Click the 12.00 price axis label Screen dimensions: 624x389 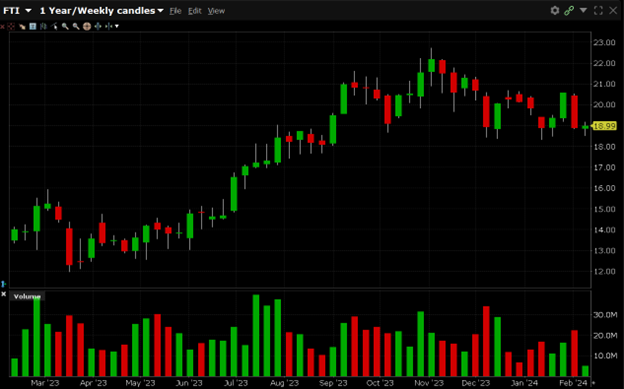coord(604,271)
